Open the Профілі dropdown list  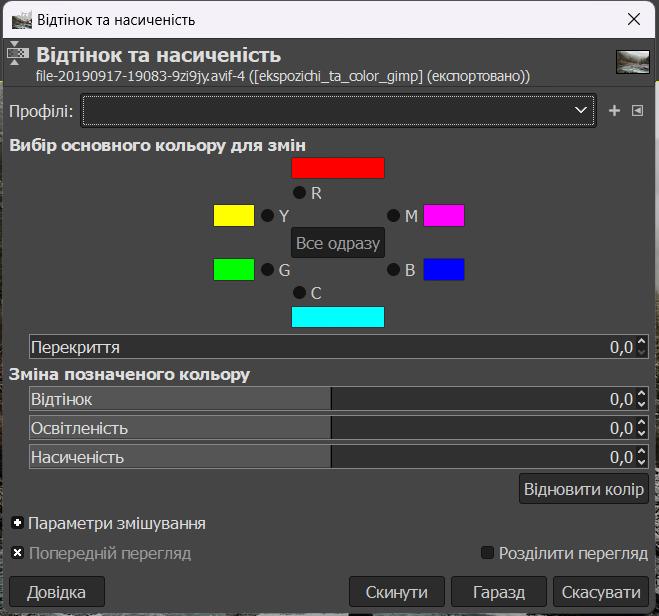coord(338,111)
